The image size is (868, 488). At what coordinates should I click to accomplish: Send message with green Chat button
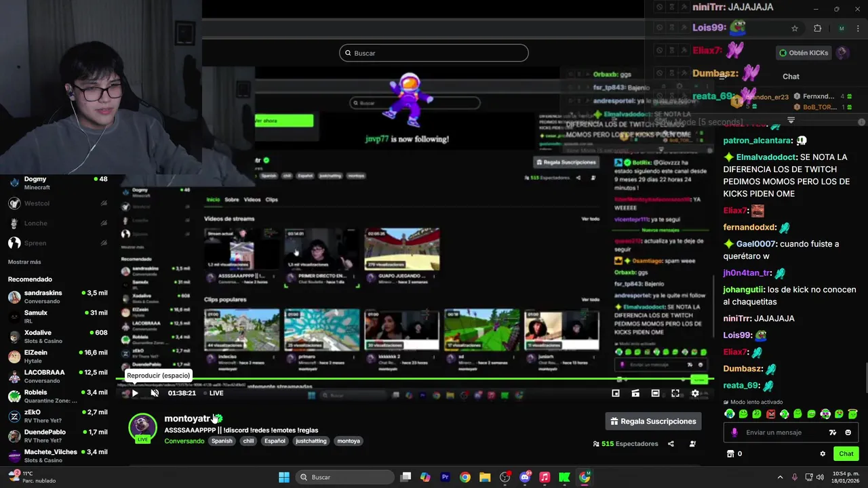coord(846,453)
